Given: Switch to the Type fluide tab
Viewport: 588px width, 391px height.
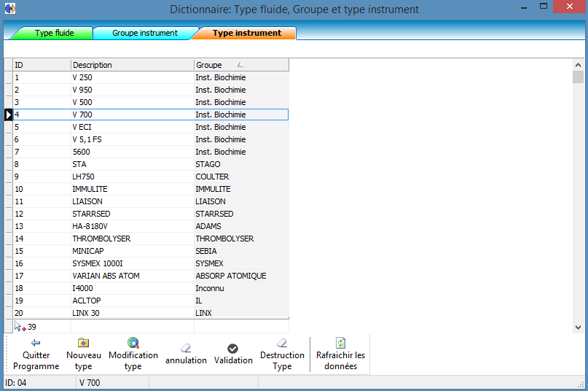Looking at the screenshot, I should click(x=55, y=33).
